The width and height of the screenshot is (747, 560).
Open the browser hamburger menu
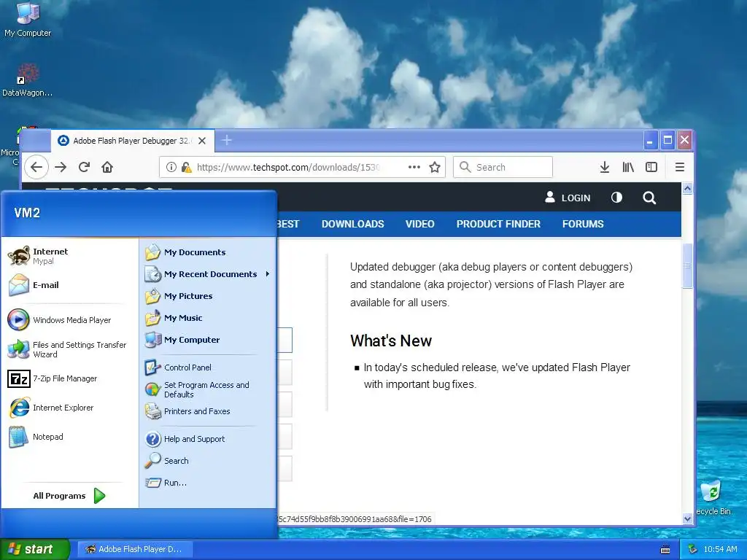tap(680, 167)
